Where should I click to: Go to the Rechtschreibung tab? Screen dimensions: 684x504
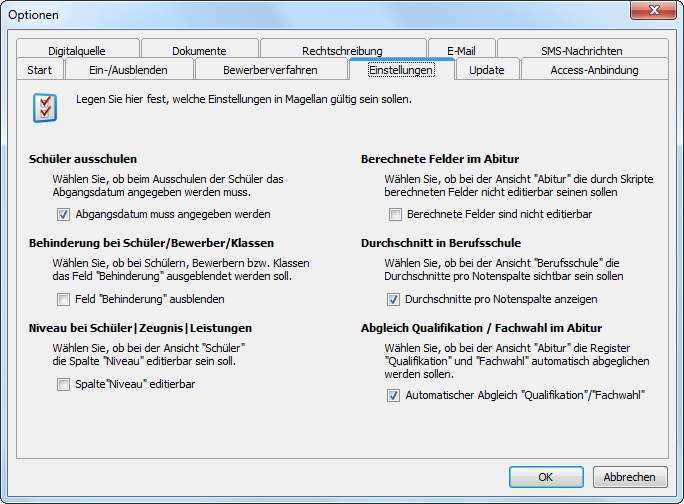click(342, 49)
